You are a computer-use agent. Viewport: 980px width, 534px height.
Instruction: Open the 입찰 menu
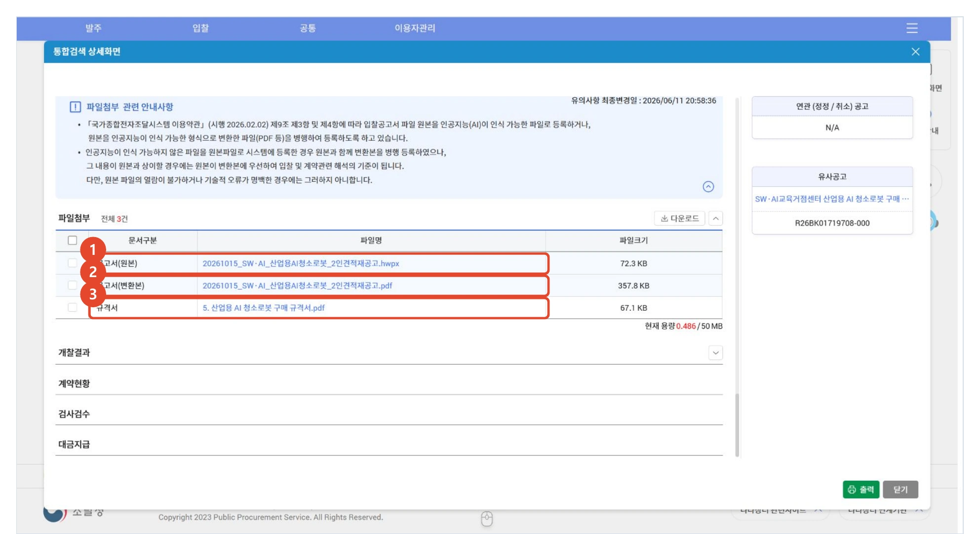pyautogui.click(x=200, y=29)
